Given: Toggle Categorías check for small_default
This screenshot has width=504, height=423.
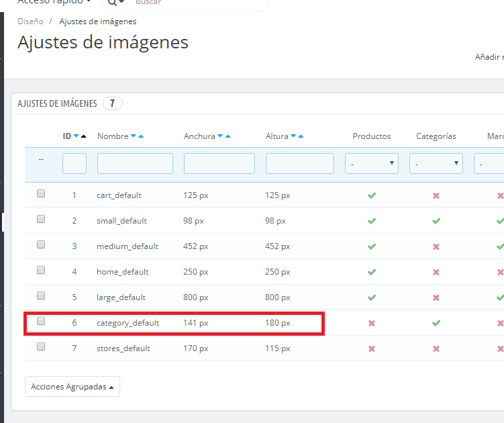Looking at the screenshot, I should [x=436, y=221].
